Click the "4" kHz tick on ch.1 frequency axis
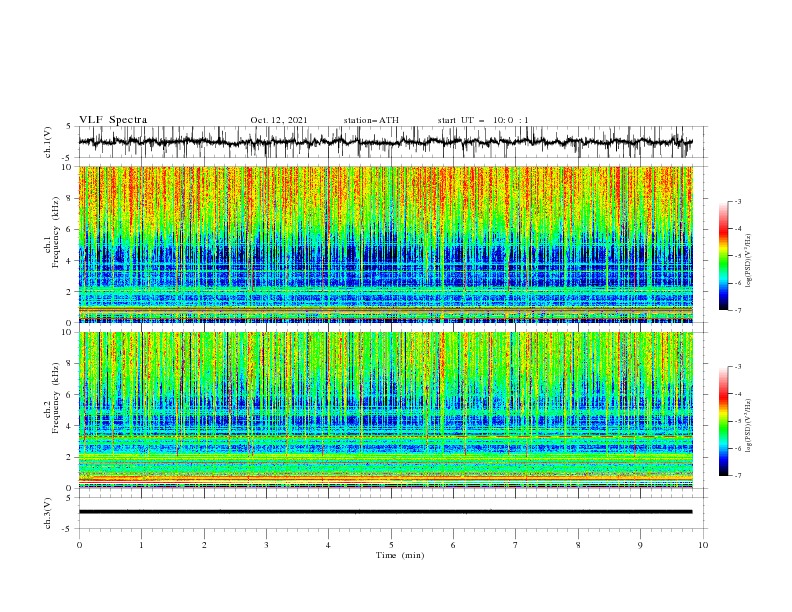This screenshot has width=792, height=612. pos(70,261)
